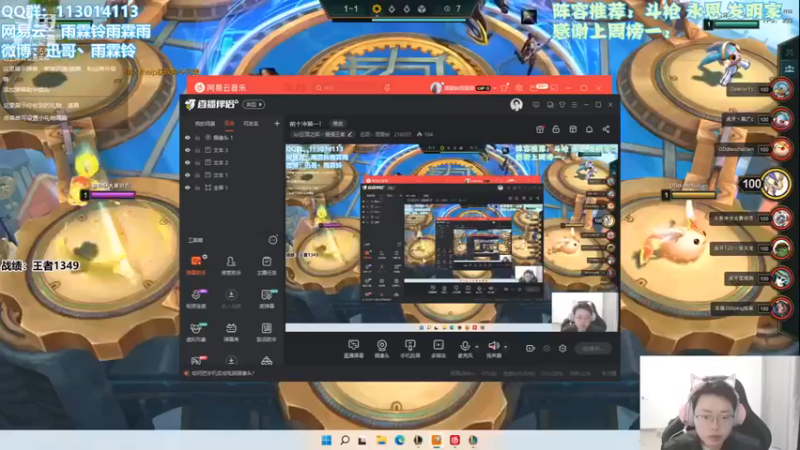
Task: Switch to the 我的场景 tab
Action: (205, 123)
